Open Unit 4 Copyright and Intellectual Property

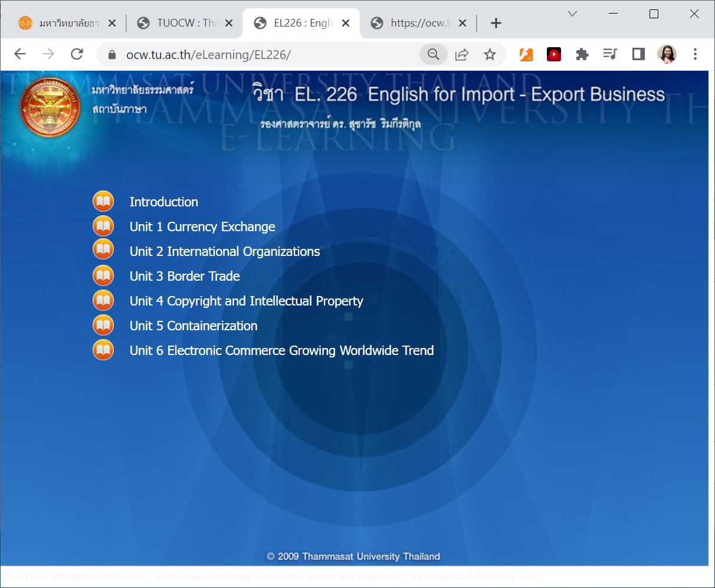tap(246, 301)
